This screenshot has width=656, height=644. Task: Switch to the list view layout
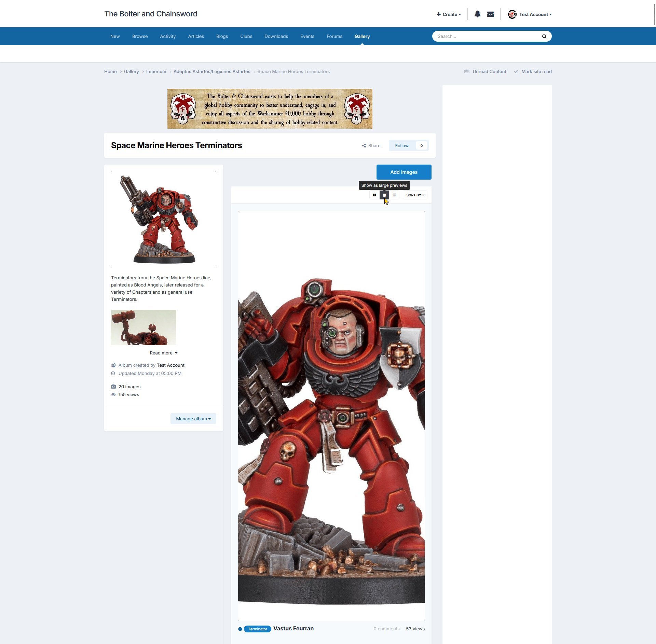pos(394,195)
